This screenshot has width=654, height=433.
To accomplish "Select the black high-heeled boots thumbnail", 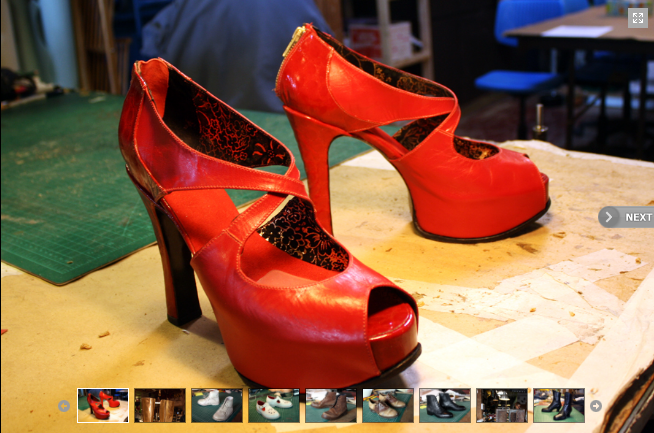I will (x=559, y=405).
